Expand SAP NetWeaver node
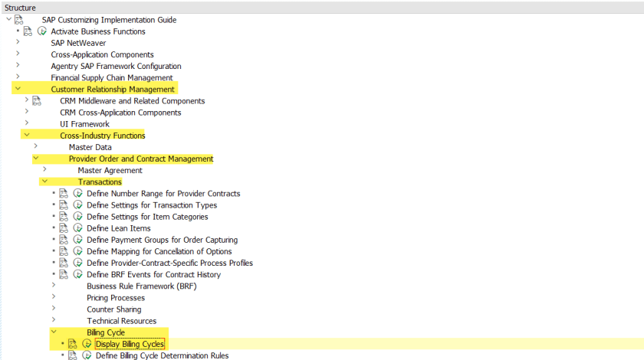 pos(18,41)
